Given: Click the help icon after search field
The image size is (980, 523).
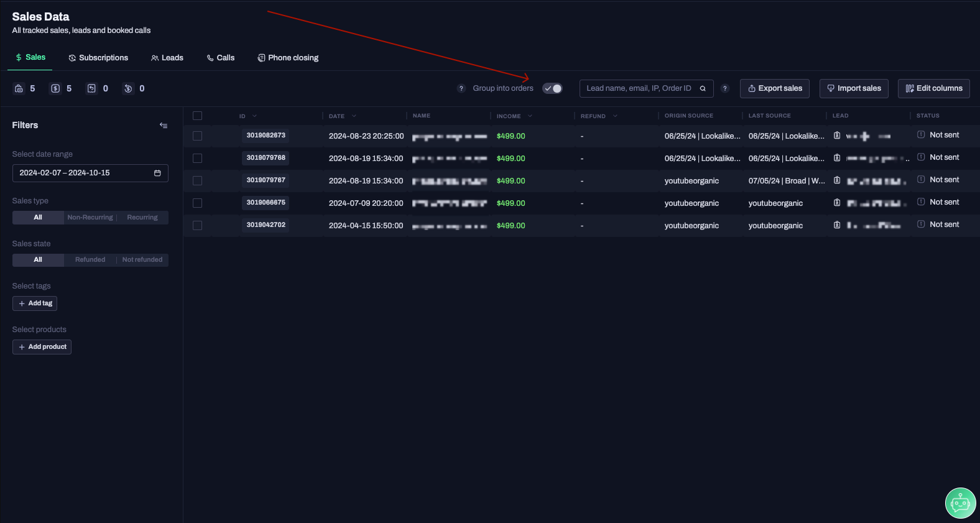Looking at the screenshot, I should 724,88.
